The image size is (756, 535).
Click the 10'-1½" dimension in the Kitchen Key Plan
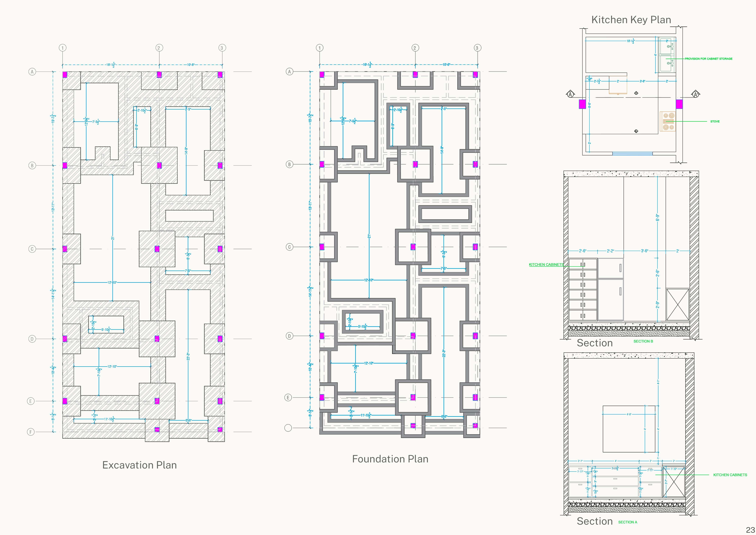coord(630,41)
